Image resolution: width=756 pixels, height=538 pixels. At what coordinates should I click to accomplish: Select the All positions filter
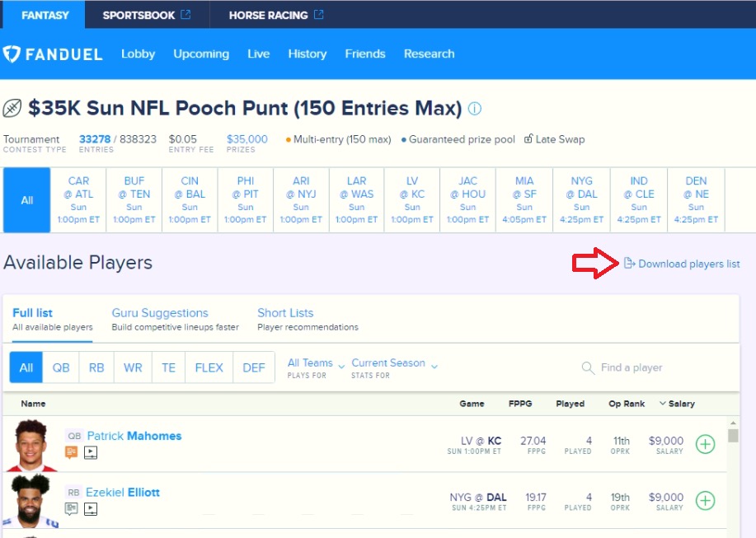click(x=26, y=367)
